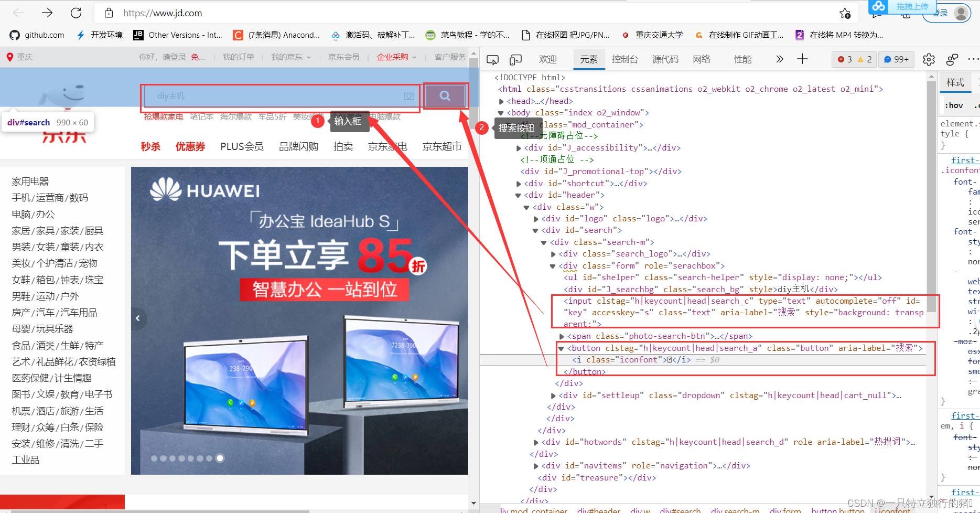980x513 pixels.
Task: Open the DevTools more options ellipsis
Action: click(x=973, y=59)
